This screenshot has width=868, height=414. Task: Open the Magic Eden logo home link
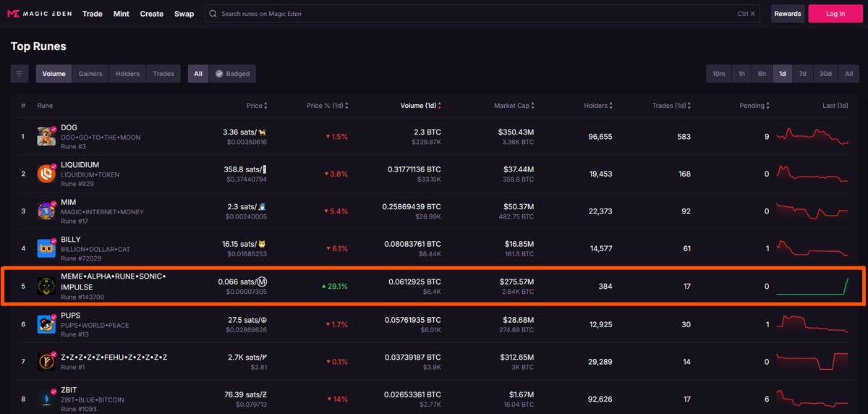40,14
